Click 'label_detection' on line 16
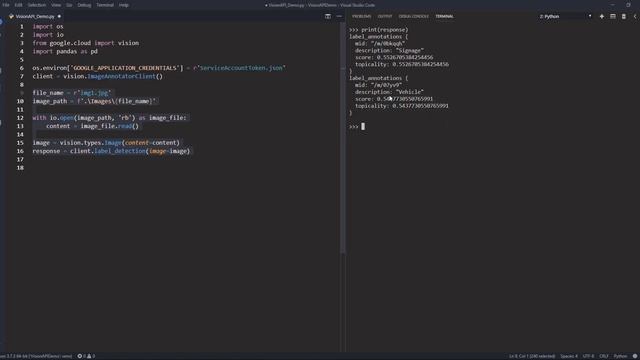 [120, 151]
